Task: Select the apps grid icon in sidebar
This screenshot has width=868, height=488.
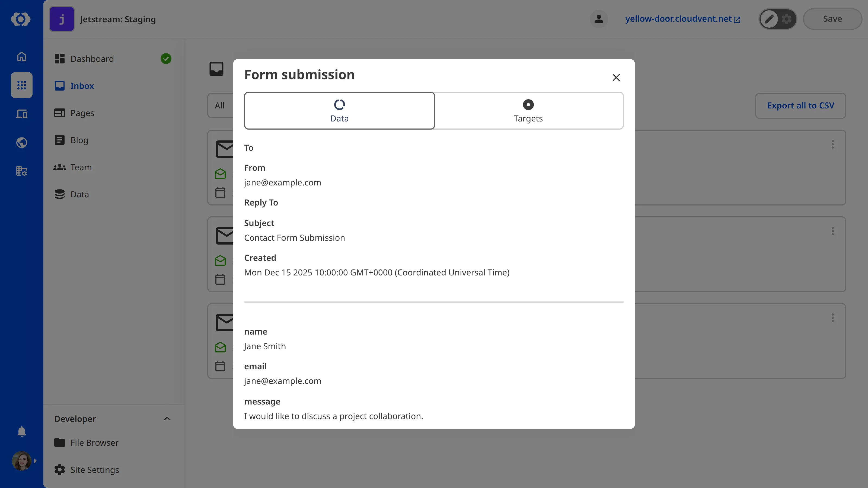Action: pyautogui.click(x=21, y=85)
